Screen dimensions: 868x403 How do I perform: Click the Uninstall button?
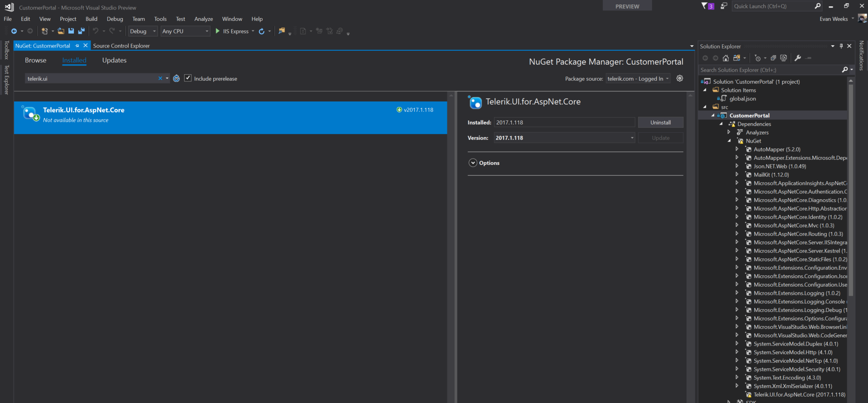660,123
